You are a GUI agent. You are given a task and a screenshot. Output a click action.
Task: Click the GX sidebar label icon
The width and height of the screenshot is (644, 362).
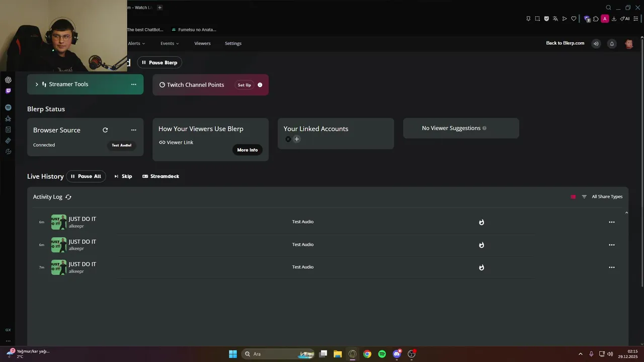[8, 330]
